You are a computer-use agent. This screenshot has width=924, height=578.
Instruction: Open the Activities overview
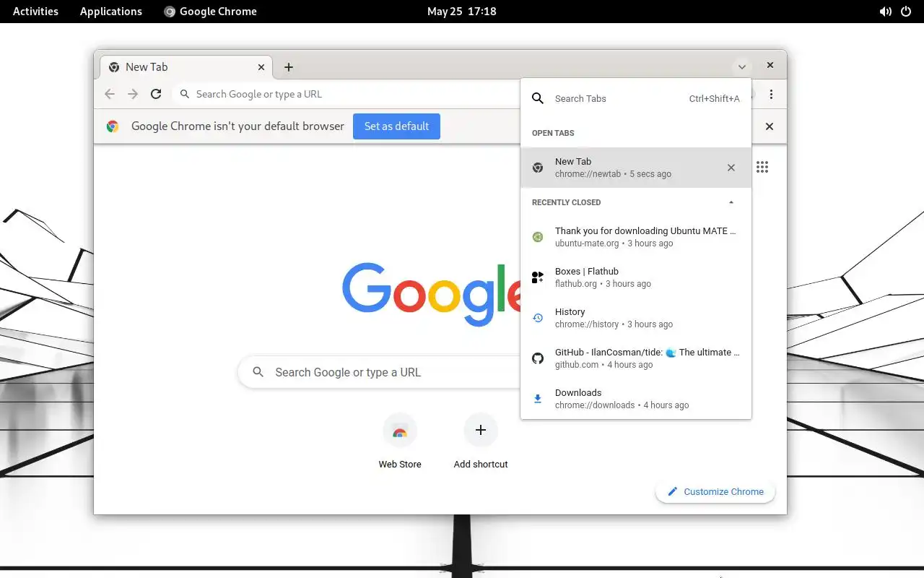coord(35,12)
